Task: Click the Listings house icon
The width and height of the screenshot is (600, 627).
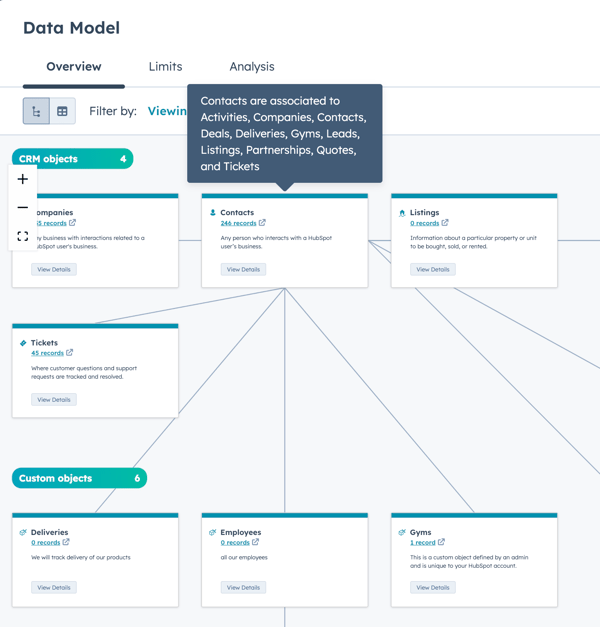Action: pos(402,213)
